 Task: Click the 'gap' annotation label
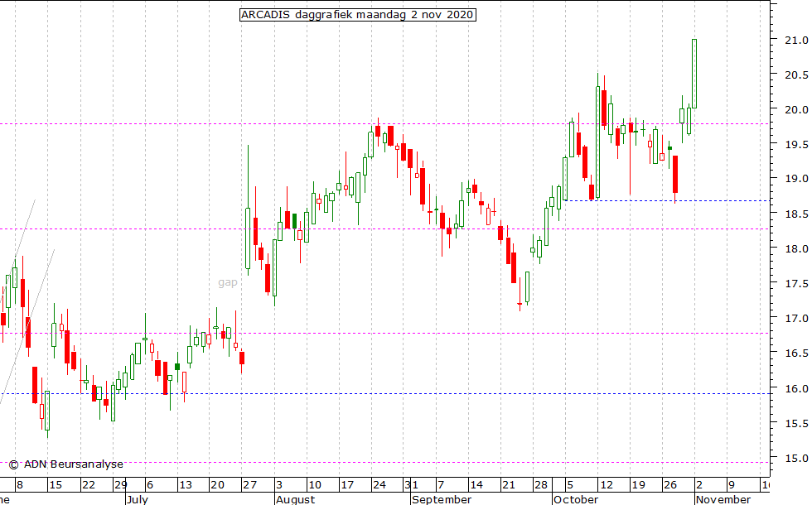228,282
